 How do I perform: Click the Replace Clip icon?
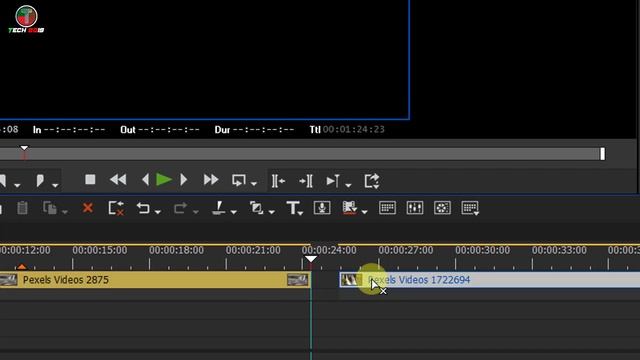tap(50, 208)
